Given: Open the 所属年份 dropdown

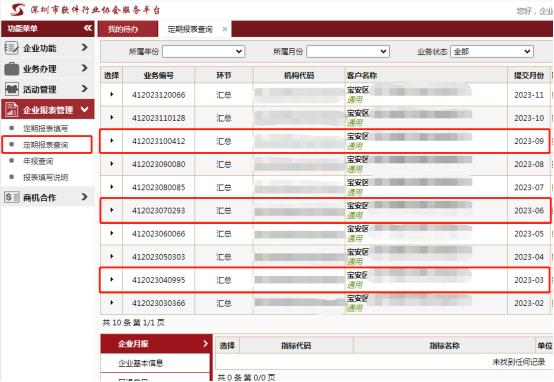Looking at the screenshot, I should click(x=203, y=52).
